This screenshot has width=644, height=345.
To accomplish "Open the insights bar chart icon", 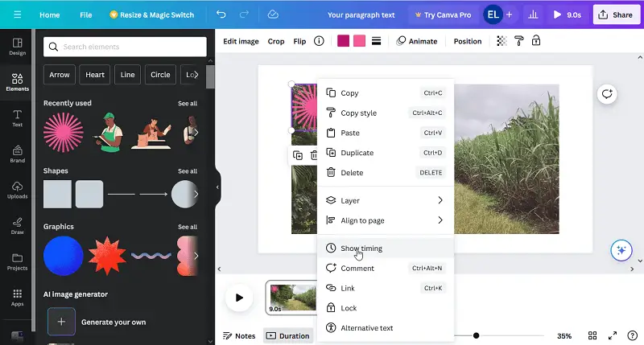I will click(x=532, y=14).
